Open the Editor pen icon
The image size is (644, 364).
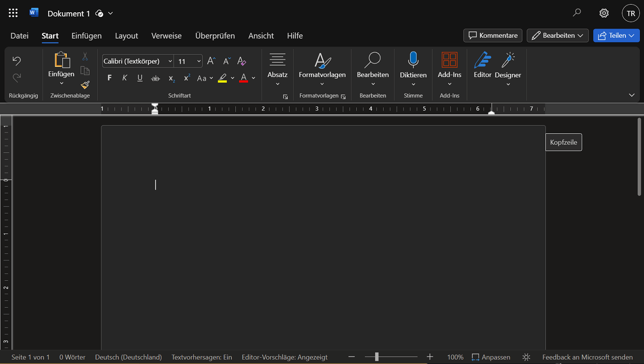click(483, 65)
